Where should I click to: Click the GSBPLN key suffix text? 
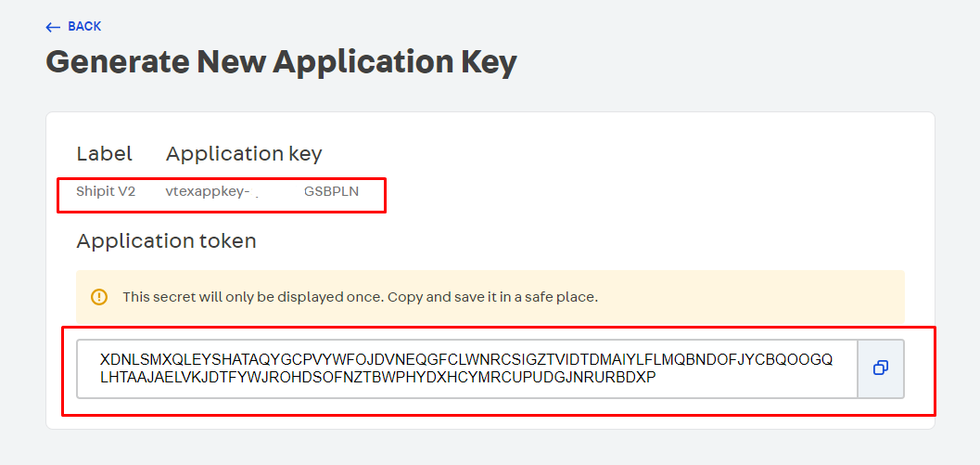tap(331, 191)
